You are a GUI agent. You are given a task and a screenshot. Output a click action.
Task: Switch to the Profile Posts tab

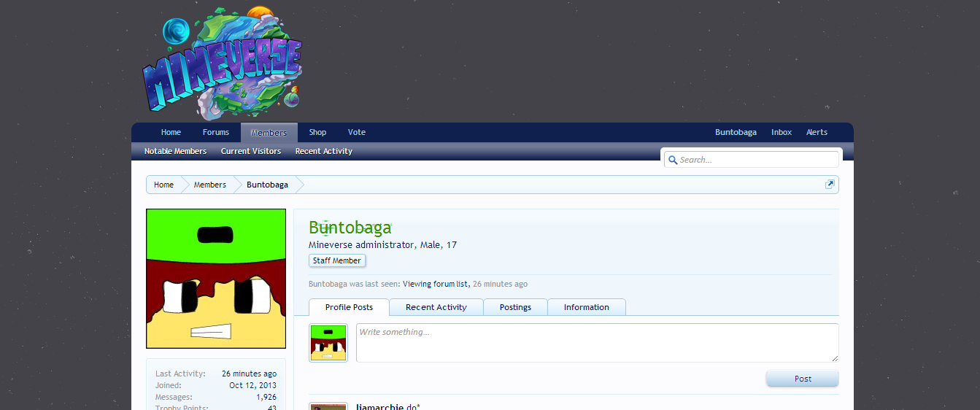(x=349, y=307)
